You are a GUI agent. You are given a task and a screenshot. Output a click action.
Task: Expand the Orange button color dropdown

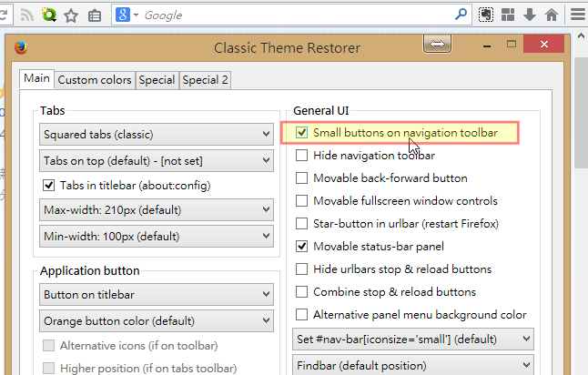point(157,321)
